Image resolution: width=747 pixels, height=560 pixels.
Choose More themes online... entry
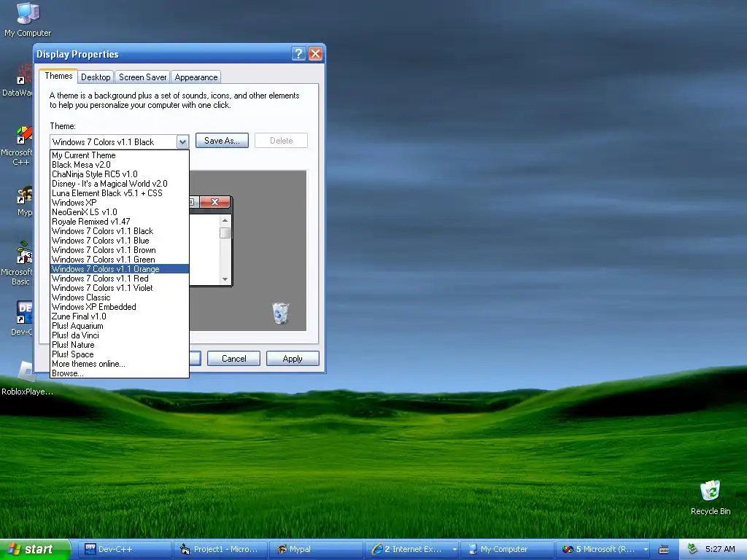point(120,365)
